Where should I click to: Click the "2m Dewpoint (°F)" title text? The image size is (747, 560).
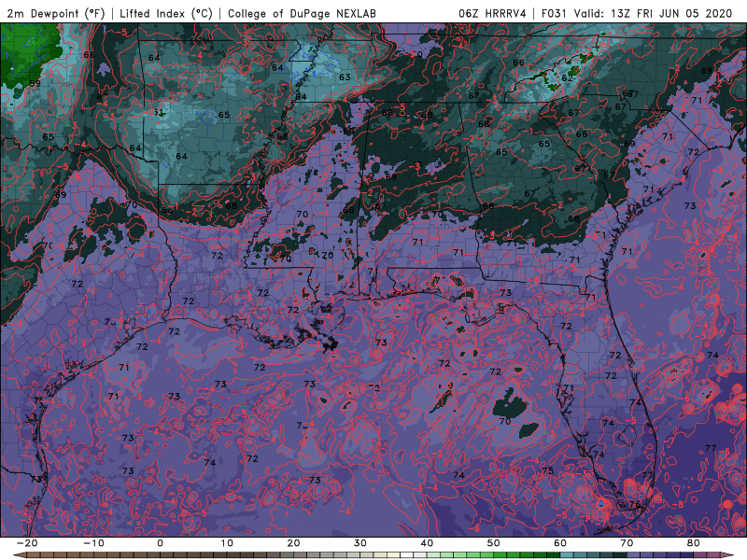pos(55,13)
